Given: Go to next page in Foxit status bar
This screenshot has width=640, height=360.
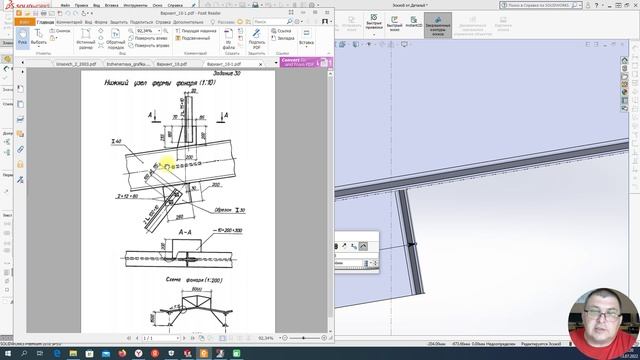Looking at the screenshot, I should coord(184,338).
